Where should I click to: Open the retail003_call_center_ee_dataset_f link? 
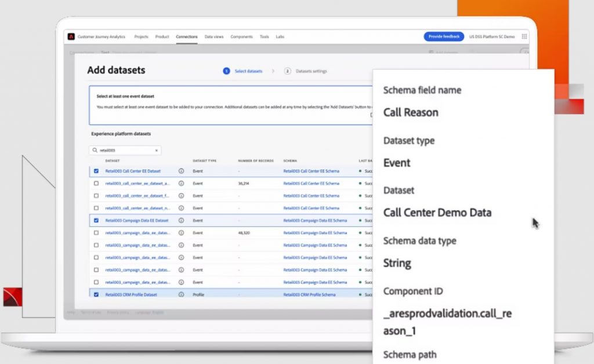tap(137, 196)
